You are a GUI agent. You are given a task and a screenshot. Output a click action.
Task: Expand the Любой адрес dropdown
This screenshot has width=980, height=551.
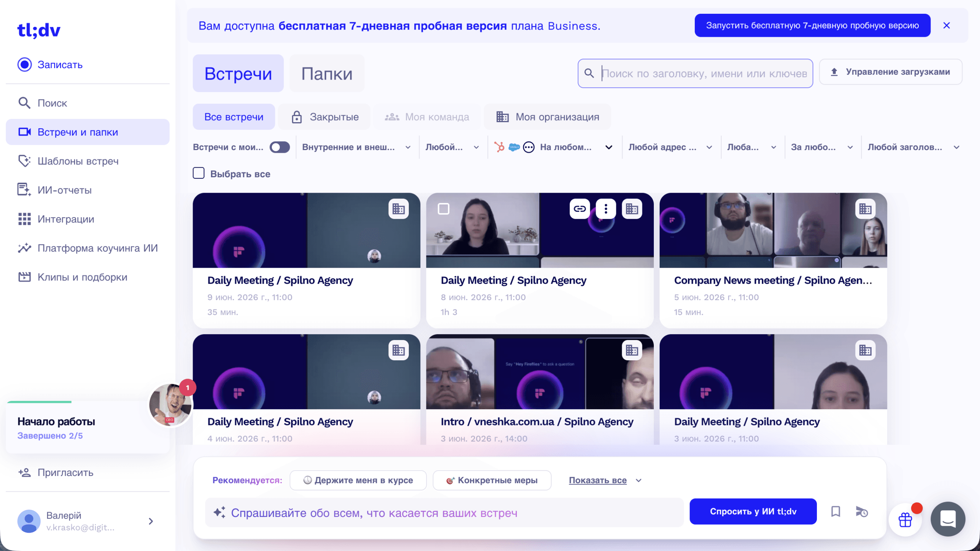(x=671, y=147)
